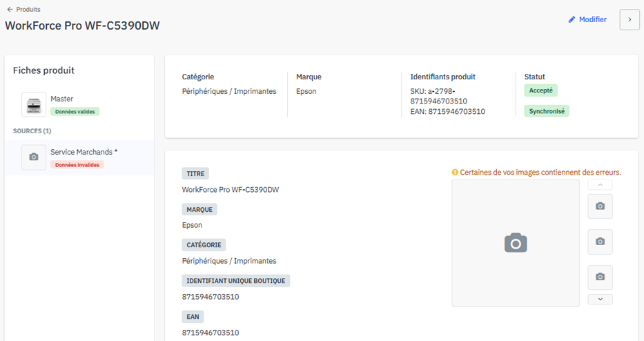Select Service Marchands source sheet
This screenshot has width=644, height=341.
[x=84, y=152]
